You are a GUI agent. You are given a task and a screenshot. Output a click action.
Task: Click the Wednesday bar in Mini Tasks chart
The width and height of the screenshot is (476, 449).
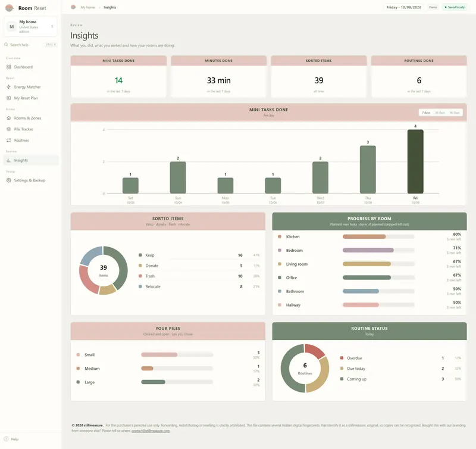320,177
